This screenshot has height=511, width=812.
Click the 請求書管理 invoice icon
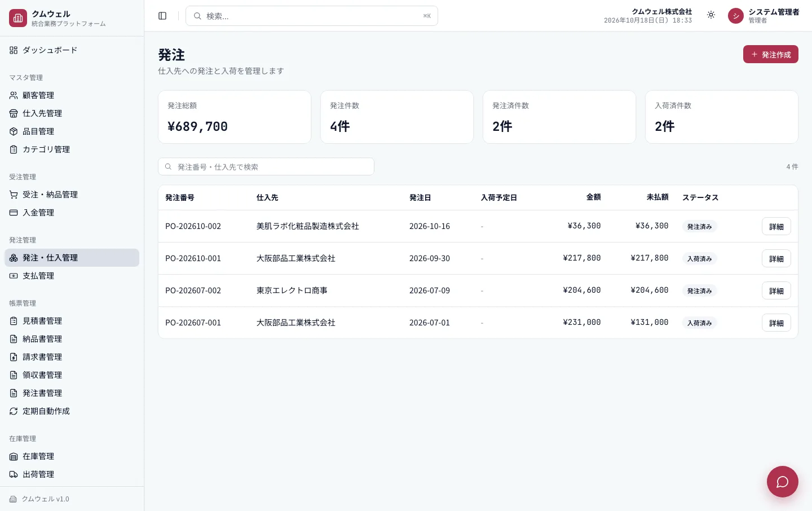point(14,357)
